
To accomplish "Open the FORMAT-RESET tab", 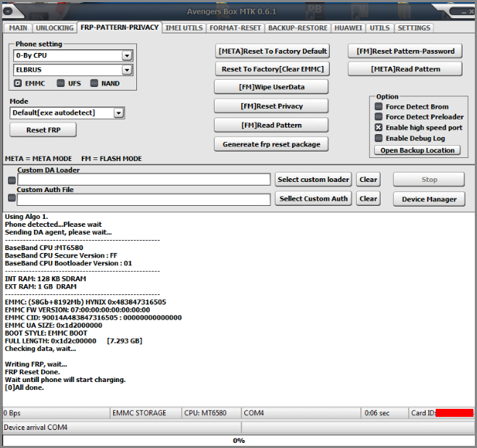I will point(235,28).
